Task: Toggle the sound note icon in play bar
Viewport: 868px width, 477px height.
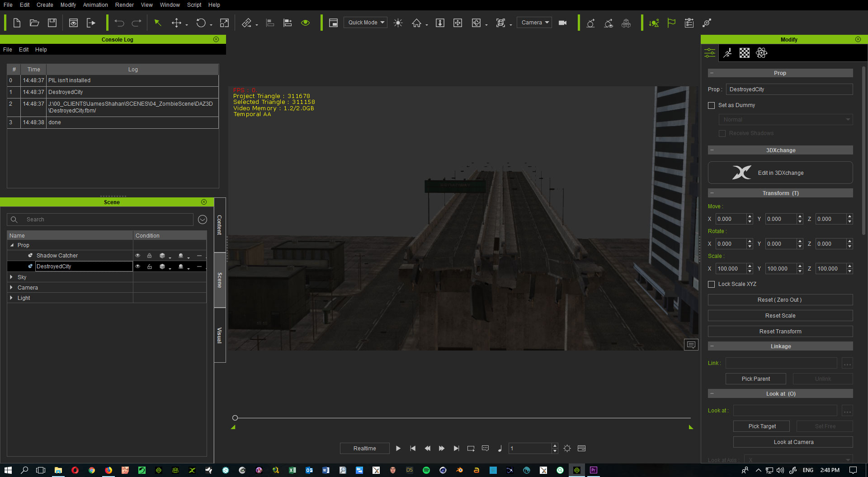Action: 500,448
